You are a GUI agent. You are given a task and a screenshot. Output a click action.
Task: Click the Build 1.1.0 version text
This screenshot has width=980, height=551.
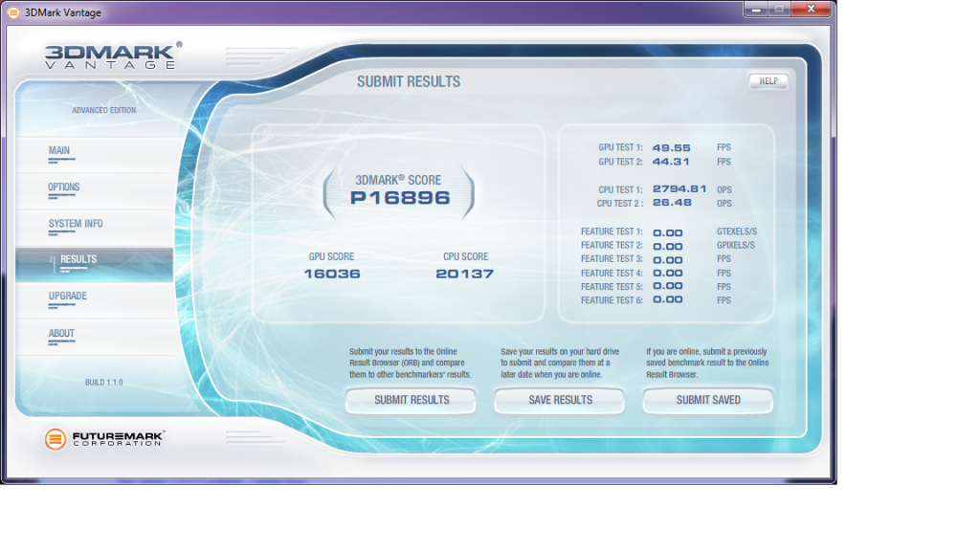click(103, 383)
